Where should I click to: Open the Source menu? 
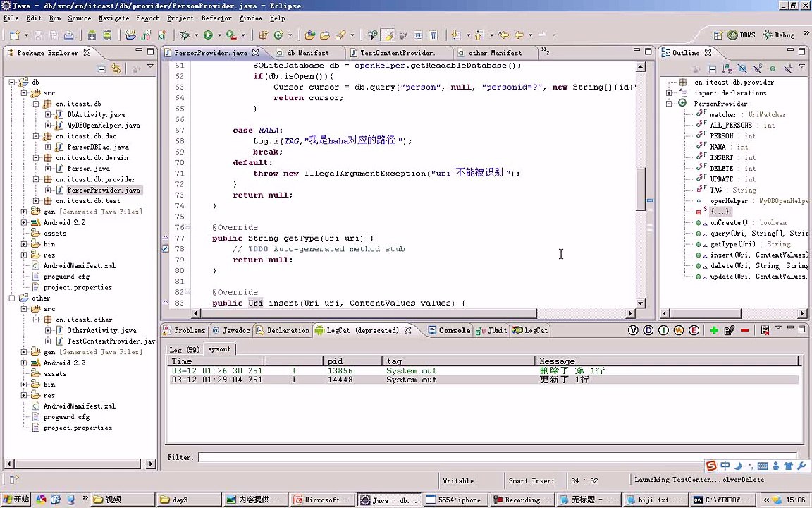point(79,18)
